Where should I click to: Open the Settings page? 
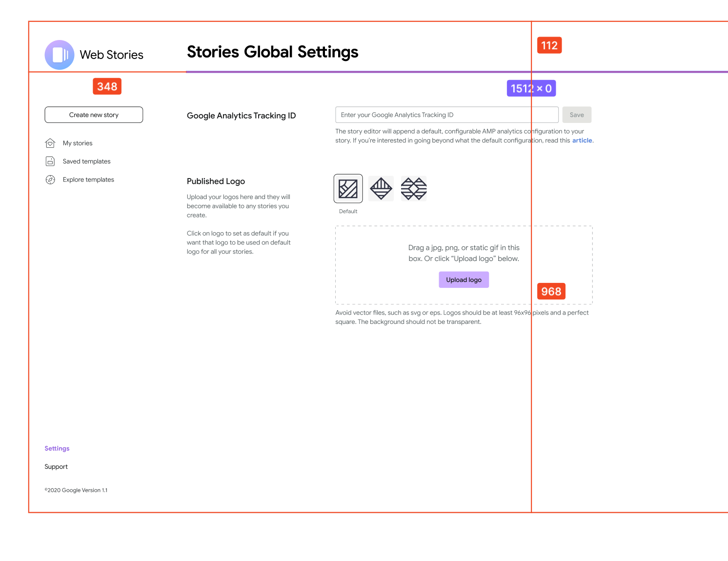[57, 448]
